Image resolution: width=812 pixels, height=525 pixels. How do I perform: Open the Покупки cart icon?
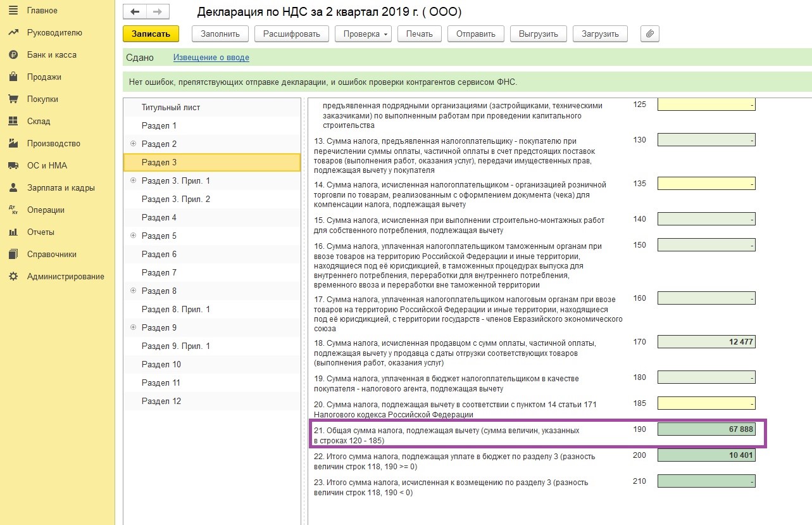pos(13,99)
